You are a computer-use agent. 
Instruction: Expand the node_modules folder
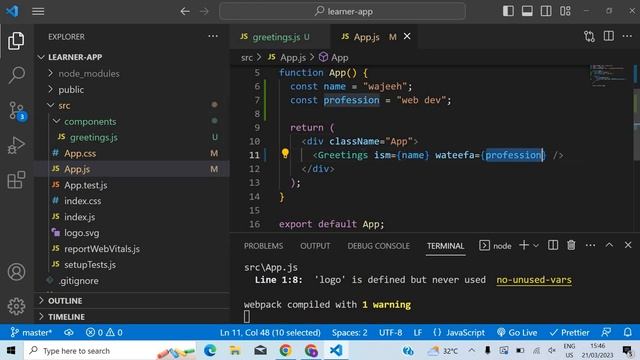click(89, 73)
